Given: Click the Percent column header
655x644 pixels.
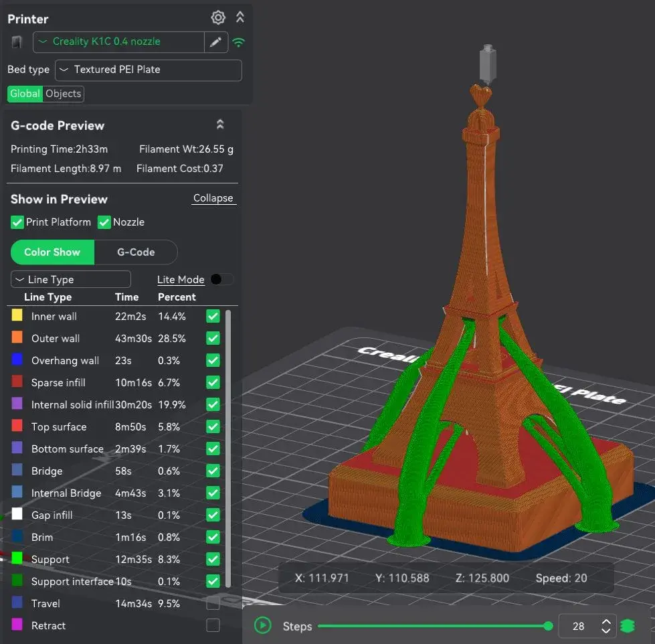Looking at the screenshot, I should click(177, 297).
